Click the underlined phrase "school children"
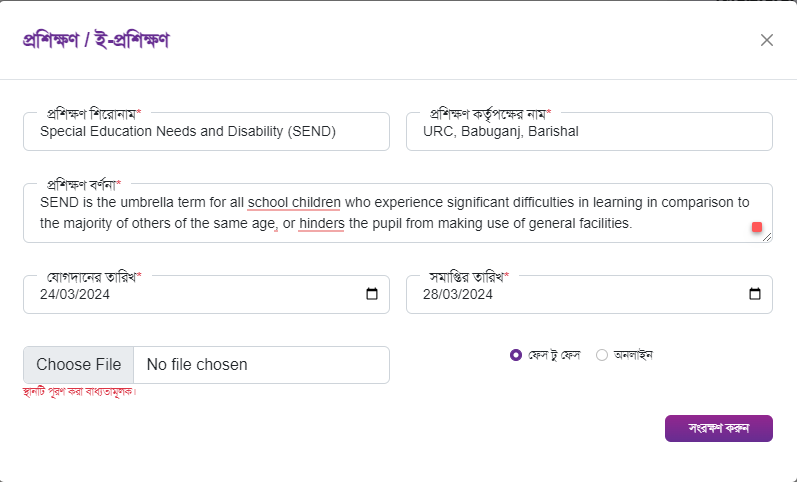The image size is (797, 482). [x=294, y=202]
